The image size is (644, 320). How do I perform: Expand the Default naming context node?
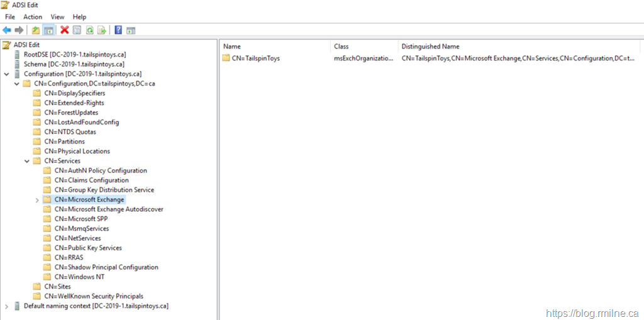tap(7, 306)
